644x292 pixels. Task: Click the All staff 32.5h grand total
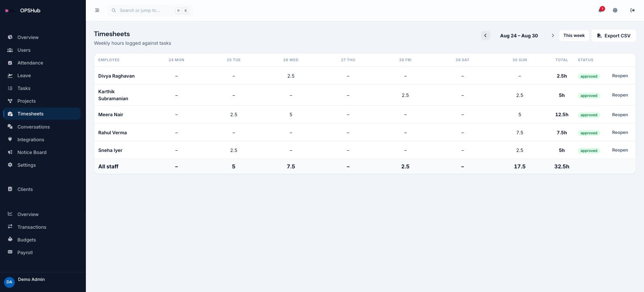tap(561, 166)
